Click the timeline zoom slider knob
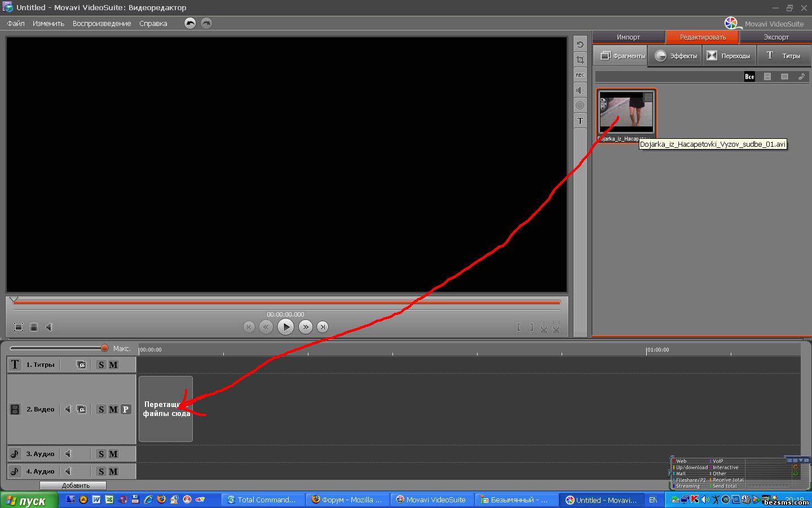 pyautogui.click(x=104, y=348)
